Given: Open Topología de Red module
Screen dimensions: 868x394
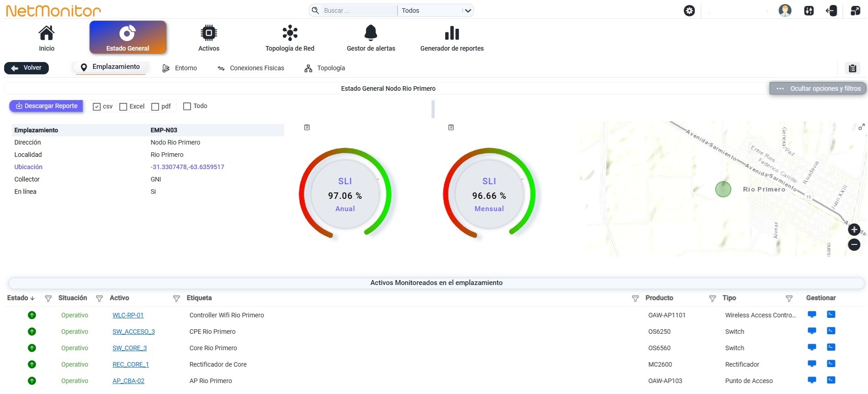Looking at the screenshot, I should pos(290,38).
